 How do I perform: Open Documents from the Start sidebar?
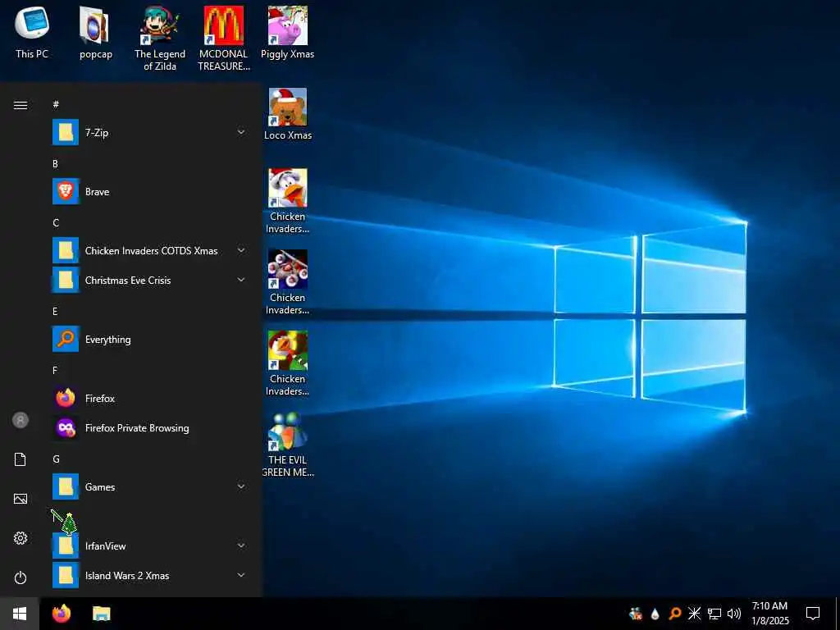pos(21,459)
